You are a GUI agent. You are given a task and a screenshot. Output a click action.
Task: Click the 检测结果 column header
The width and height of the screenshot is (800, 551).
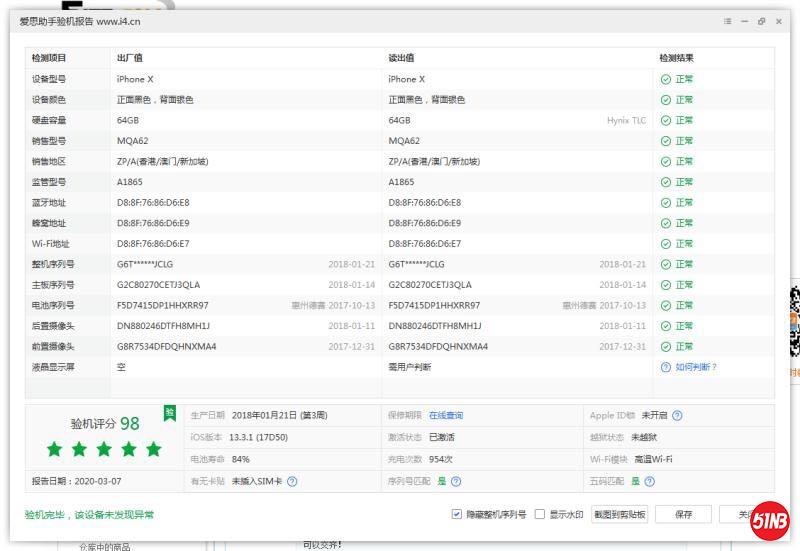click(x=676, y=58)
